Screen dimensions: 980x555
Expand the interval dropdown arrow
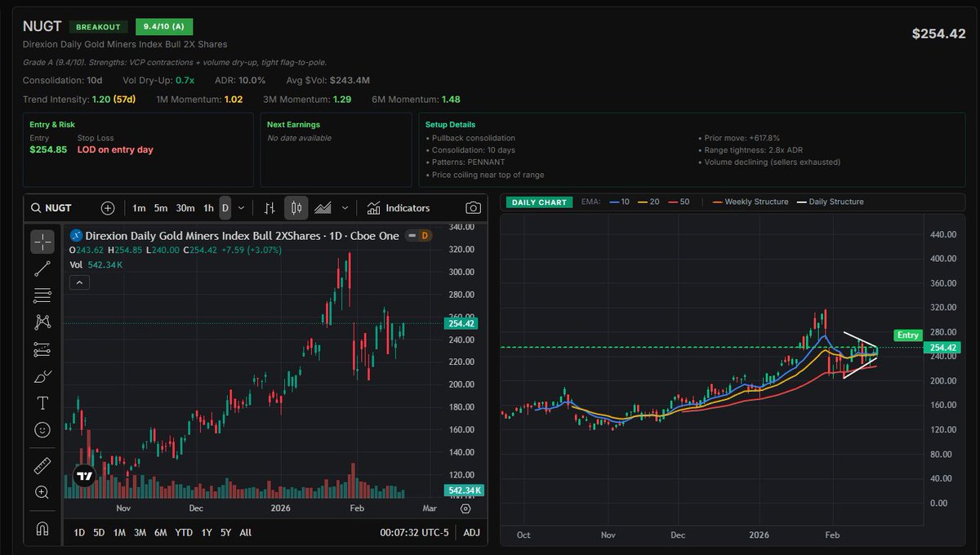(x=243, y=208)
